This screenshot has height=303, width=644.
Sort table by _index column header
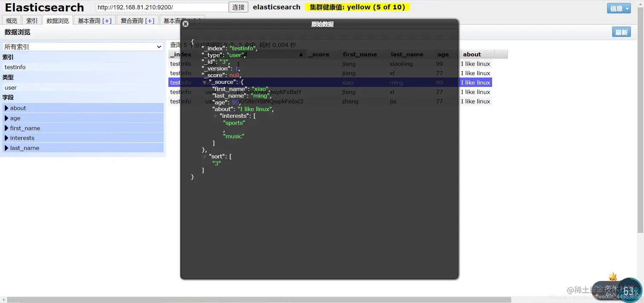[x=181, y=54]
